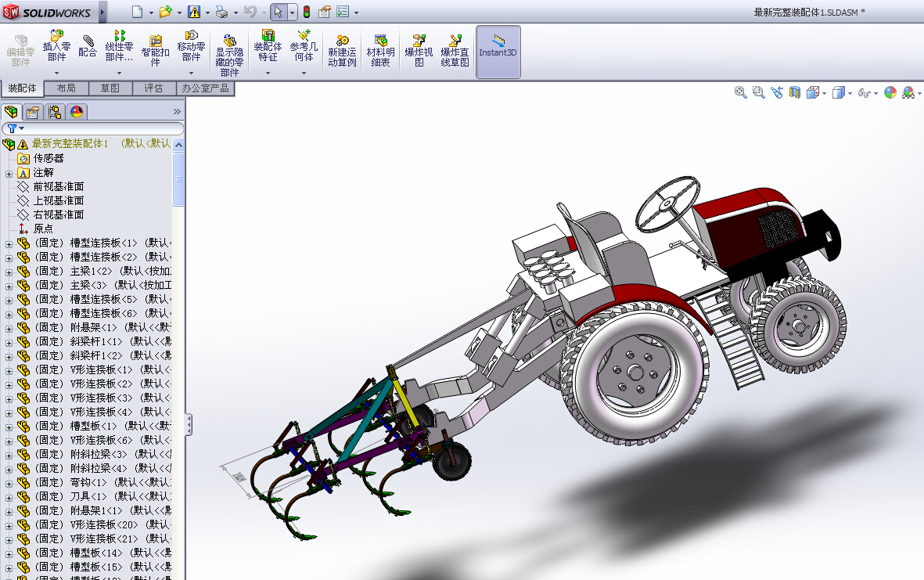
Task: Open dropdown arrow next to New icon
Action: pyautogui.click(x=151, y=13)
